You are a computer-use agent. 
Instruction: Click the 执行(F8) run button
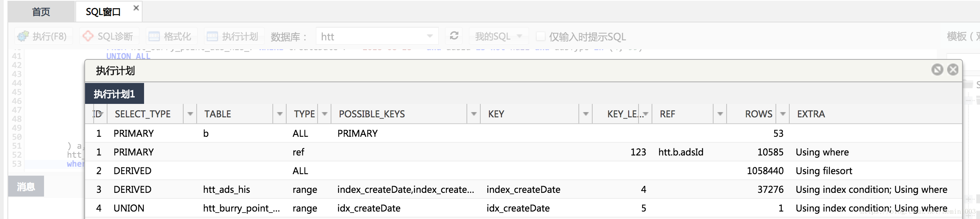[x=43, y=36]
